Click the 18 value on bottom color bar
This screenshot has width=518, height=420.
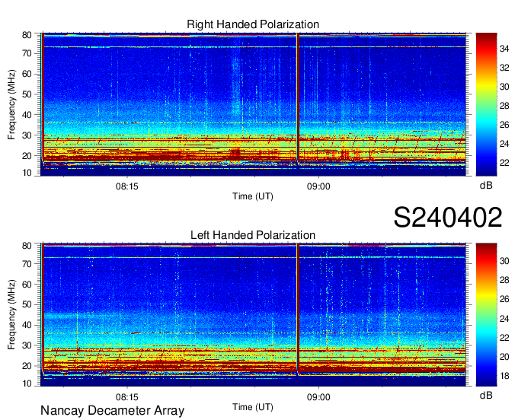click(x=504, y=376)
